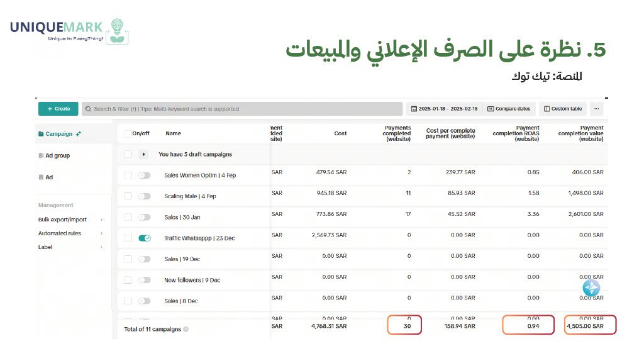This screenshot has height=363, width=644.
Task: Open campaign New followers | 9 Dec
Action: 192,280
